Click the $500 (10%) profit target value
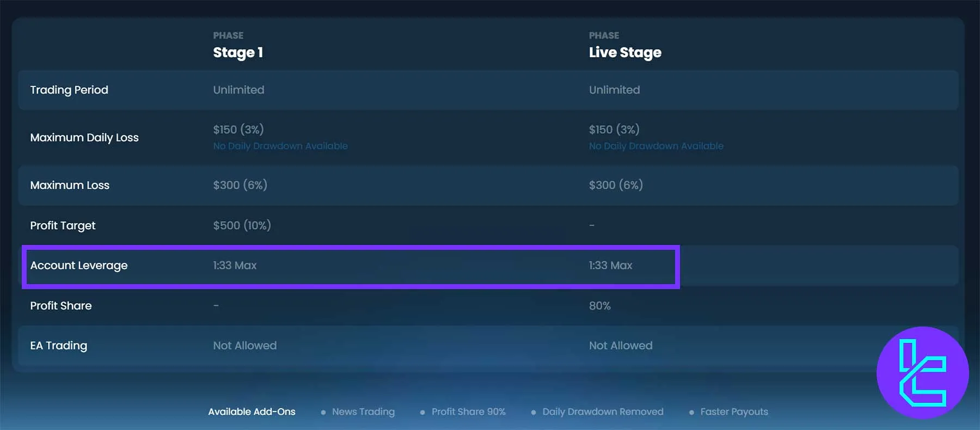Image resolution: width=980 pixels, height=430 pixels. (242, 225)
